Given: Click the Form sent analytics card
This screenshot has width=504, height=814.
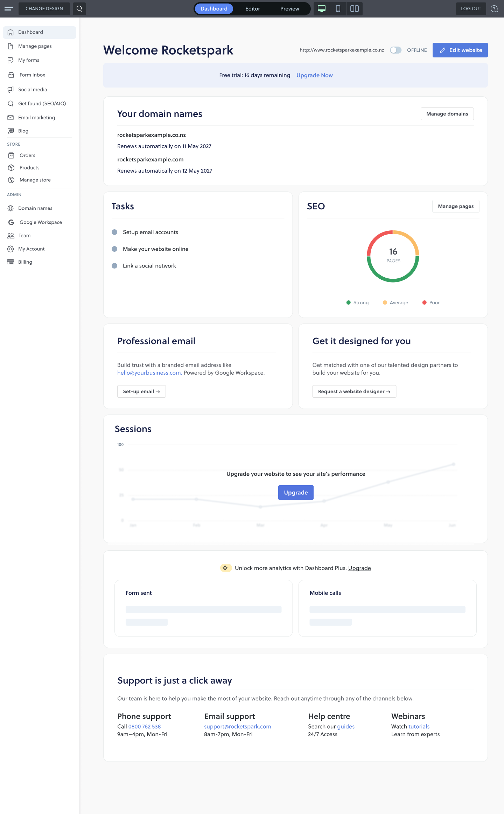Looking at the screenshot, I should click(203, 608).
